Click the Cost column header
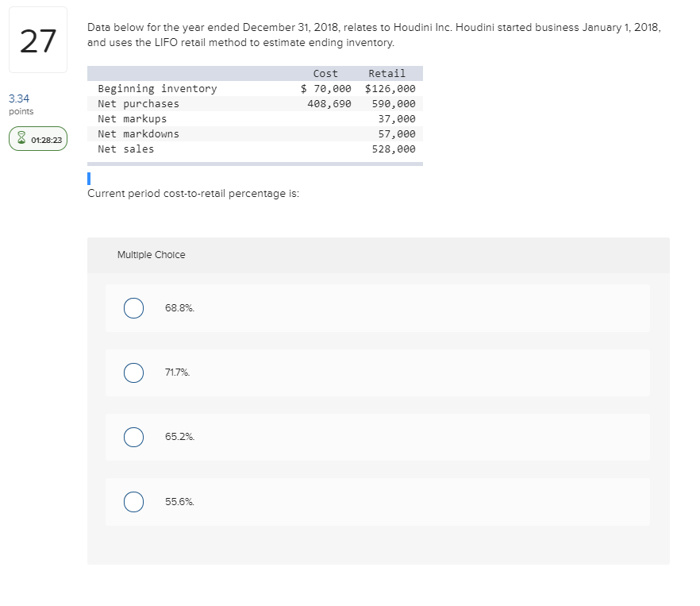 pos(325,74)
